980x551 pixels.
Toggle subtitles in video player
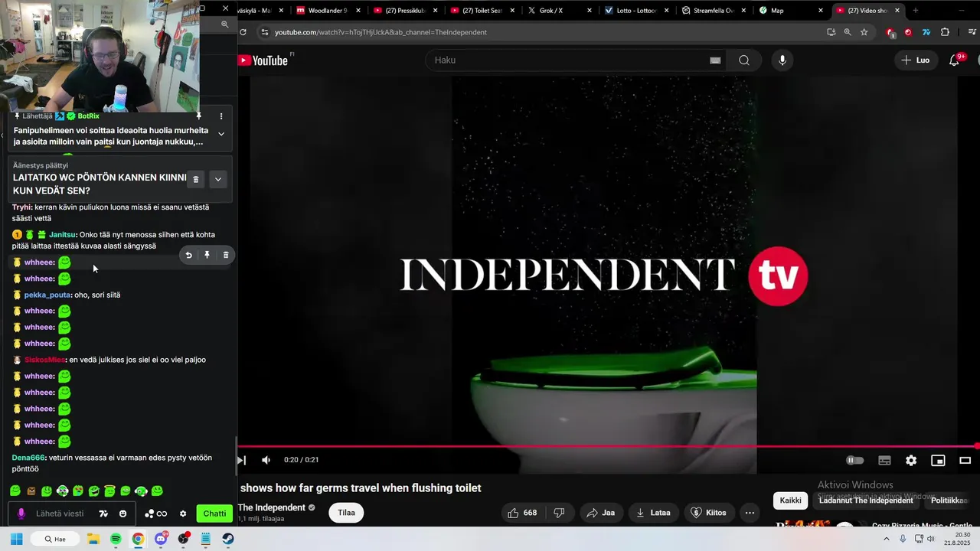coord(884,460)
